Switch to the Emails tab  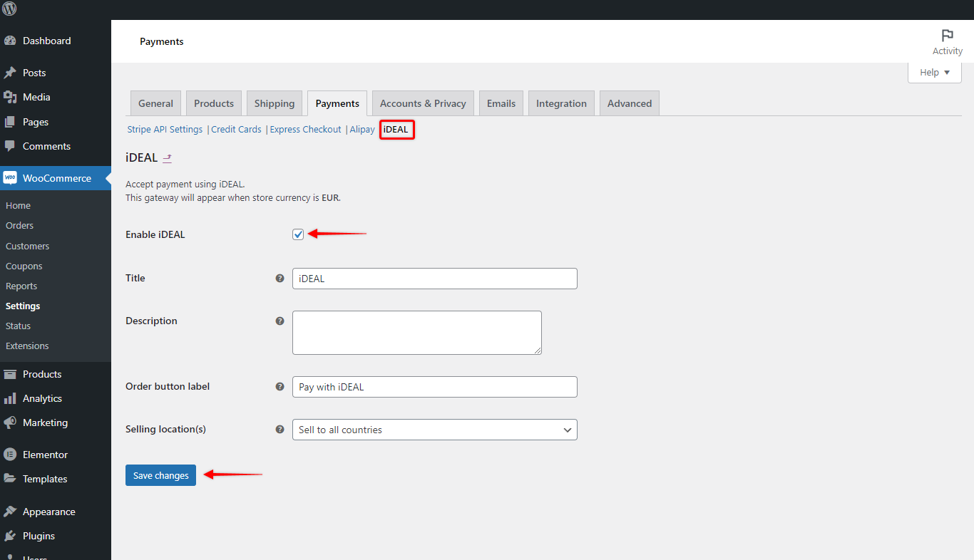[x=501, y=103]
